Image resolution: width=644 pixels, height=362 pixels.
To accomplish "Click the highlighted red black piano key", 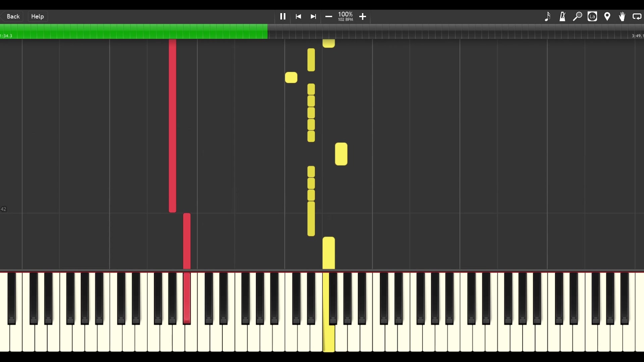I will coord(187,298).
